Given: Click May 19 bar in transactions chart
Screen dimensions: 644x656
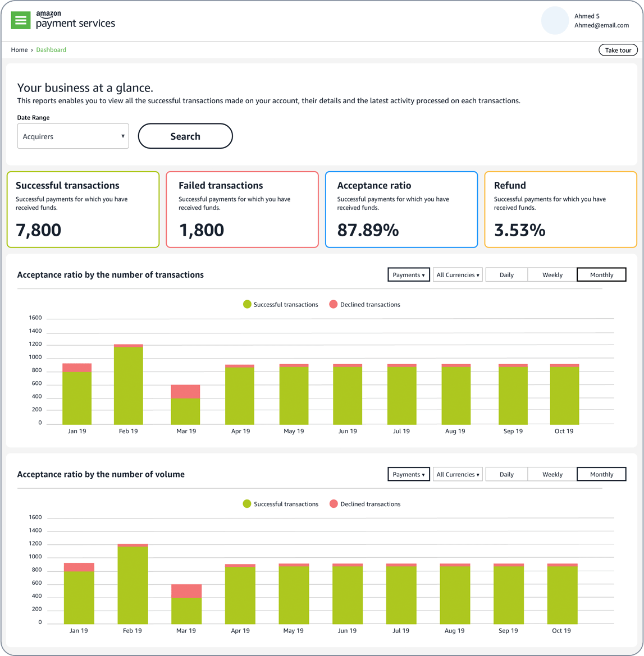Looking at the screenshot, I should pos(294,394).
